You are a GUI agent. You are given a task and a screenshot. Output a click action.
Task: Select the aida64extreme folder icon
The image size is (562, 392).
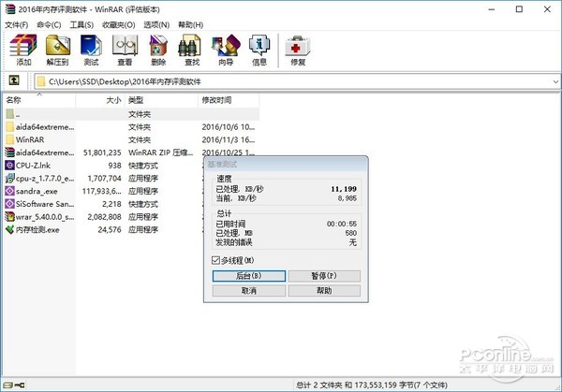click(10, 126)
